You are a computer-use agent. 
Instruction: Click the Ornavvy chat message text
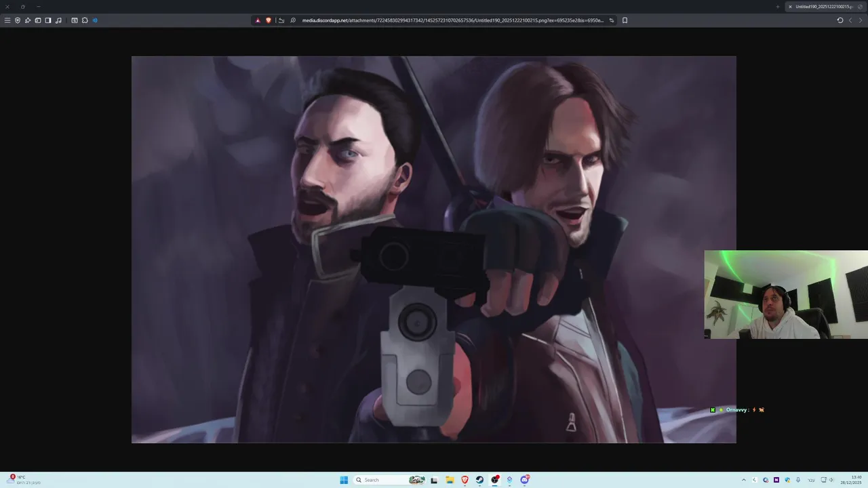[x=737, y=410]
